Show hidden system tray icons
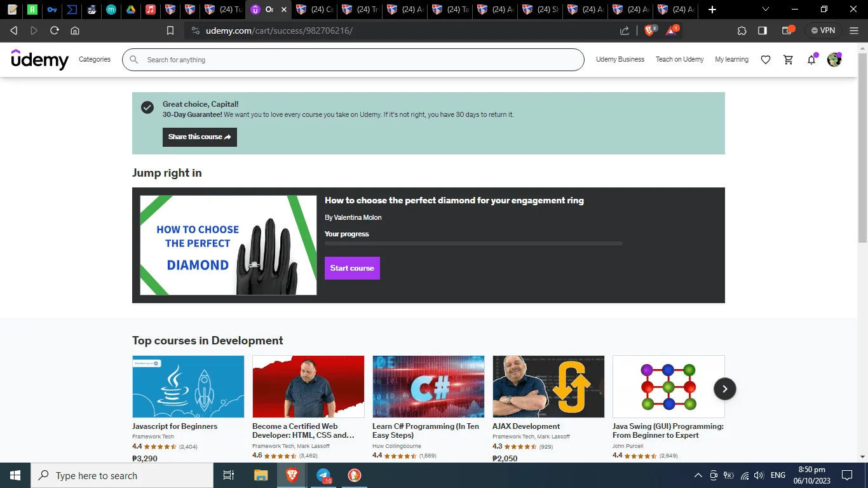The height and width of the screenshot is (488, 868). (x=698, y=475)
